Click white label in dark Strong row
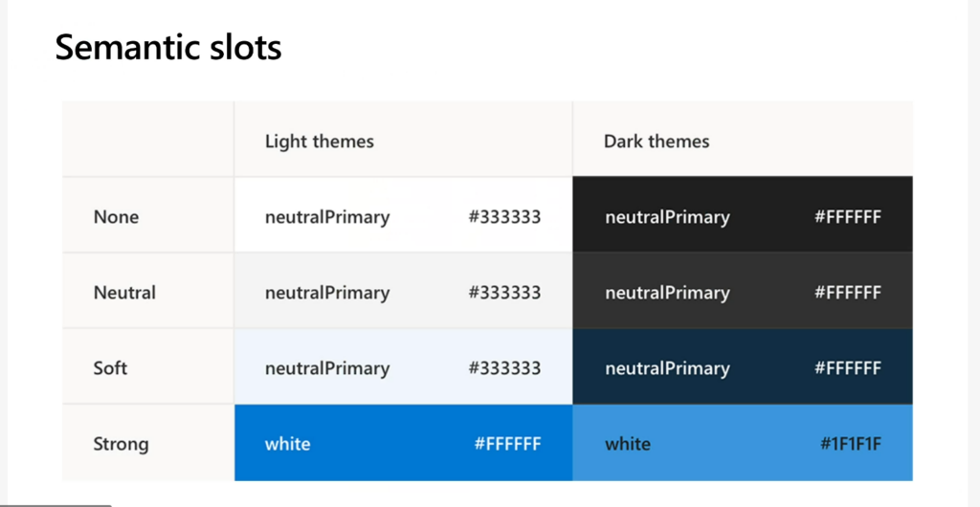The image size is (980, 507). tap(628, 444)
